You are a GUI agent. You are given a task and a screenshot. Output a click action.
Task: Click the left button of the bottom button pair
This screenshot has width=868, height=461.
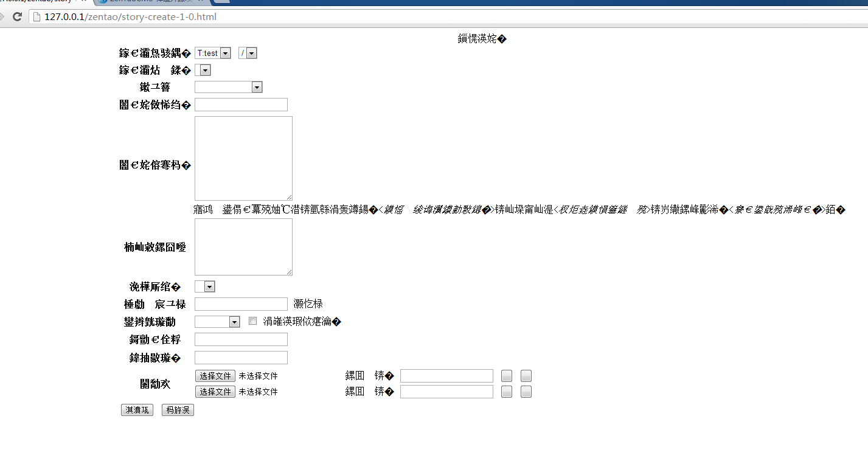pyautogui.click(x=137, y=410)
